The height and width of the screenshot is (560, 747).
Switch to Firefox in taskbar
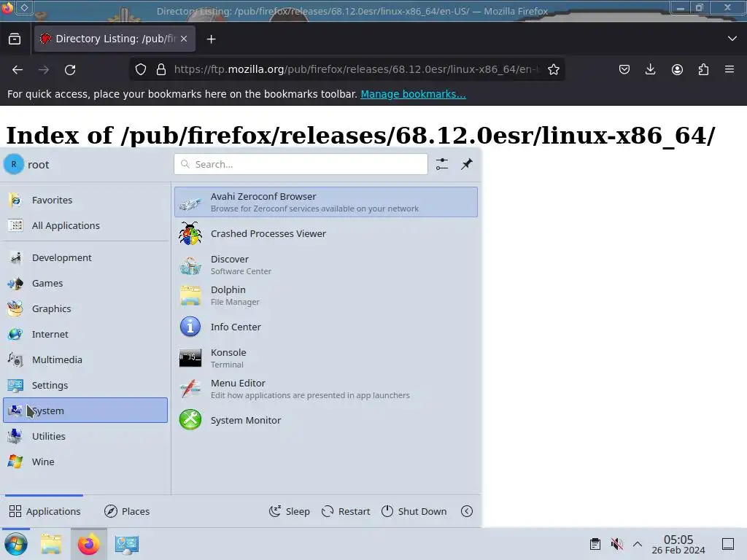tap(88, 544)
